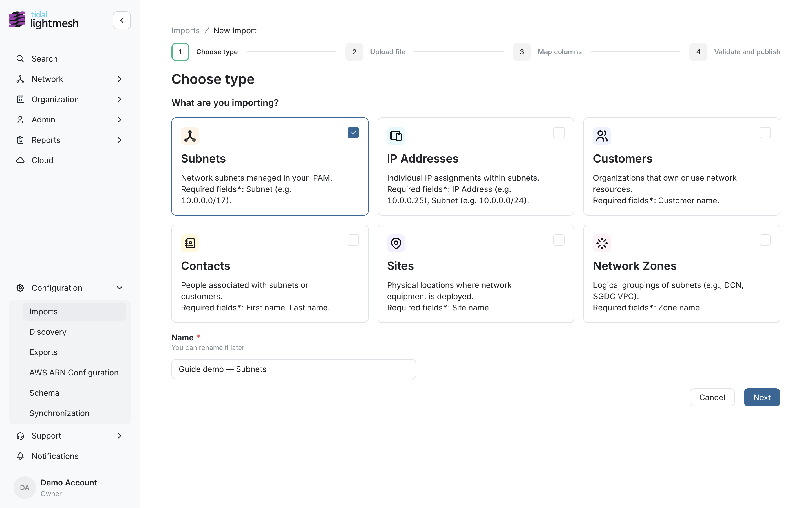Click the IP Addresses devices icon
The height and width of the screenshot is (508, 812).
click(x=396, y=136)
